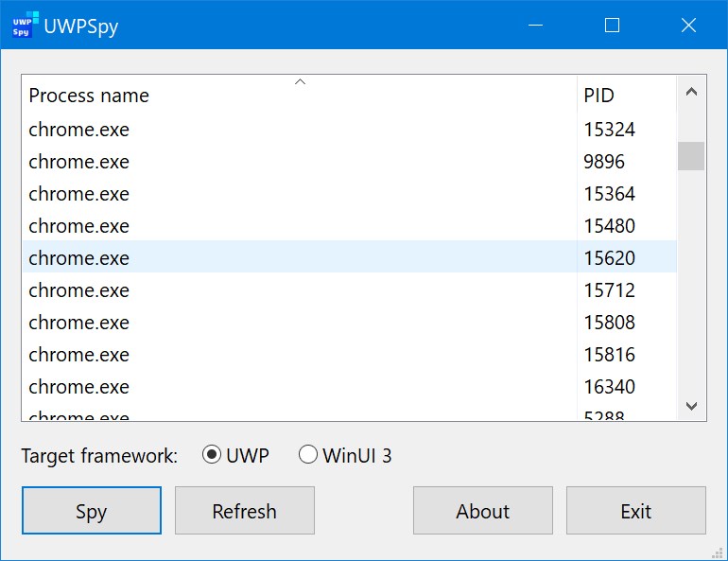Select chrome.exe row with PID 15712
Viewport: 728px width, 561px height.
[350, 290]
